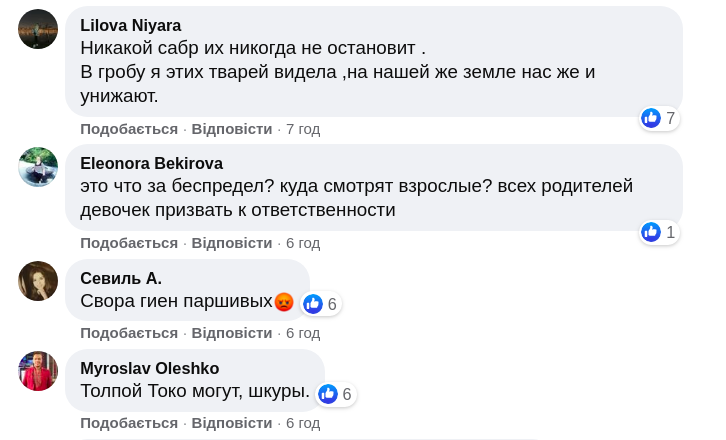This screenshot has width=726, height=440.
Task: Click like reaction icon on Myroslav Oleshko's comment
Action: 328,394
